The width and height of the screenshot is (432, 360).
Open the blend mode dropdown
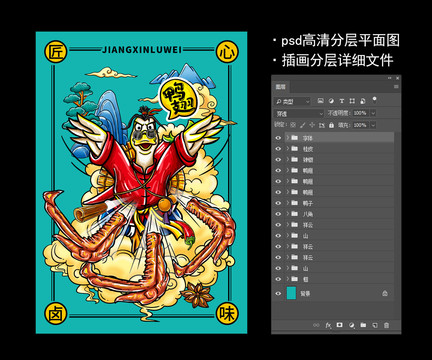tap(299, 113)
